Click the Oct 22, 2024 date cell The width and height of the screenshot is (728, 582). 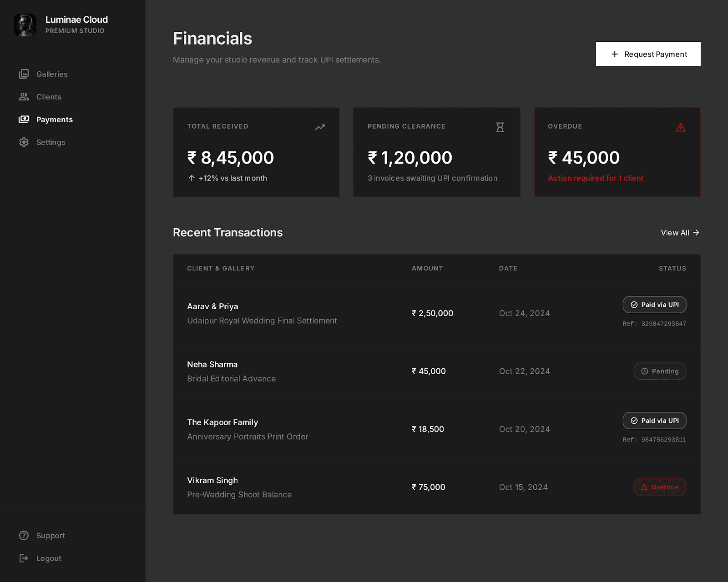pyautogui.click(x=525, y=371)
